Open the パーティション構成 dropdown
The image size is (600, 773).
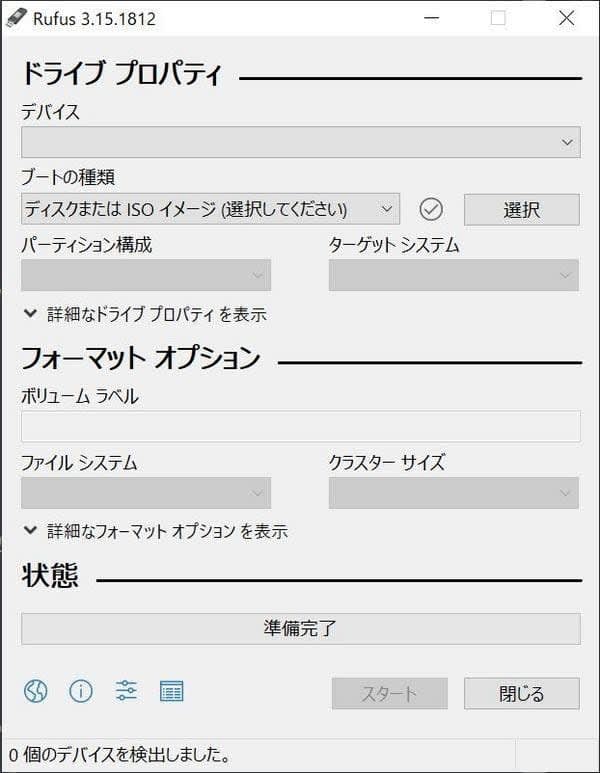[146, 275]
